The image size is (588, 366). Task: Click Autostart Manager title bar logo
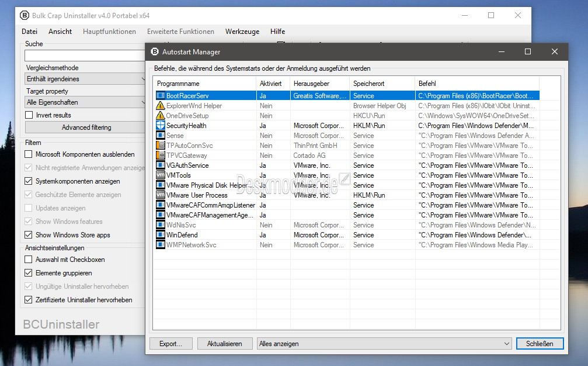155,52
